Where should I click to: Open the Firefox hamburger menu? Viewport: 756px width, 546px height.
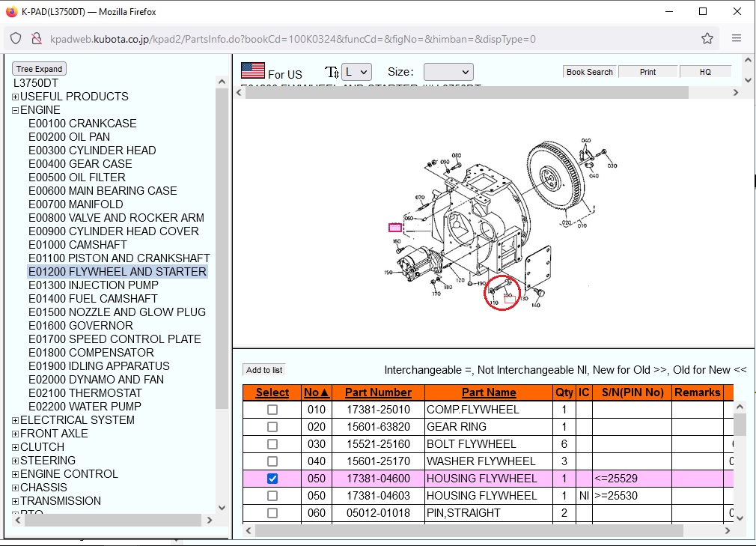(x=737, y=38)
